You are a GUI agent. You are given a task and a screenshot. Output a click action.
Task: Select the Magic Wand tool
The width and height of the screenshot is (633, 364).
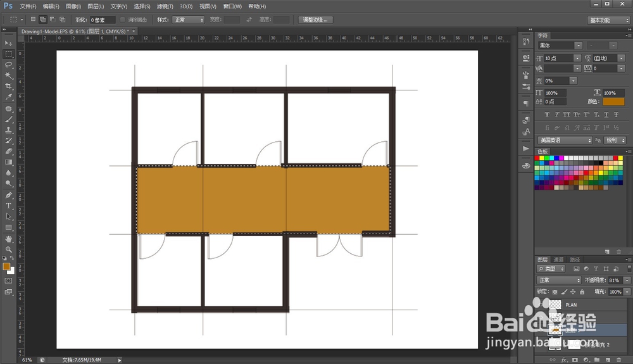8,75
